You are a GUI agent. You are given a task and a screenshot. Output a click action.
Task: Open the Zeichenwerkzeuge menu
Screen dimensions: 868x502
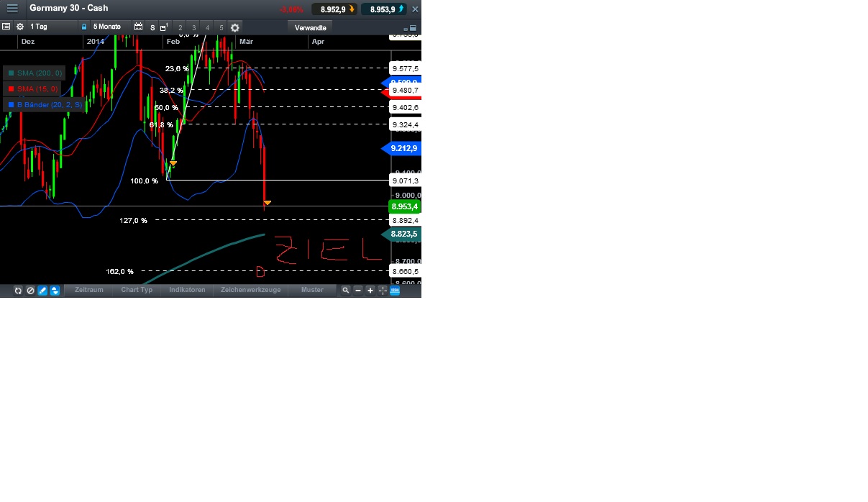(250, 290)
